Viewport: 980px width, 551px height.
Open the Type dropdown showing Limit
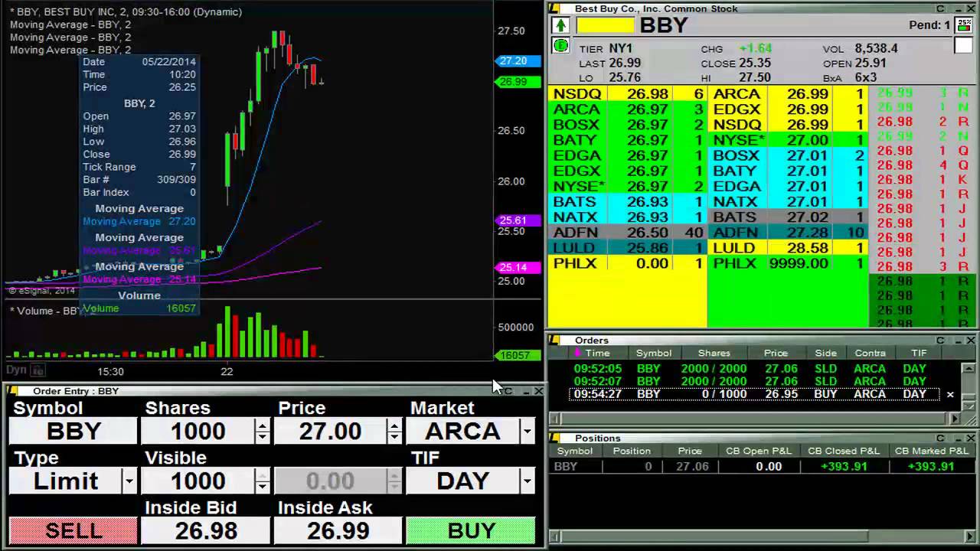coord(129,481)
